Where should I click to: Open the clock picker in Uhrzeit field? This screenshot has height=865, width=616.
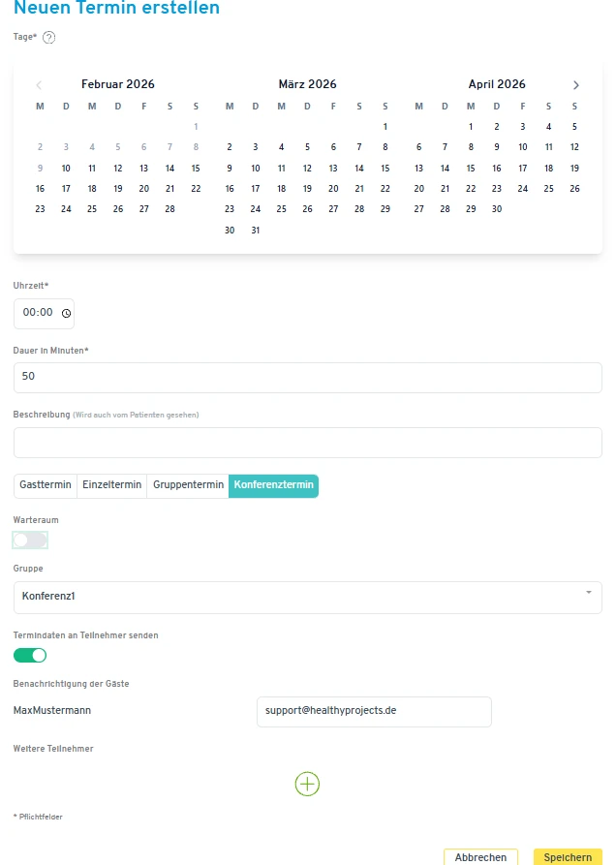tap(66, 313)
